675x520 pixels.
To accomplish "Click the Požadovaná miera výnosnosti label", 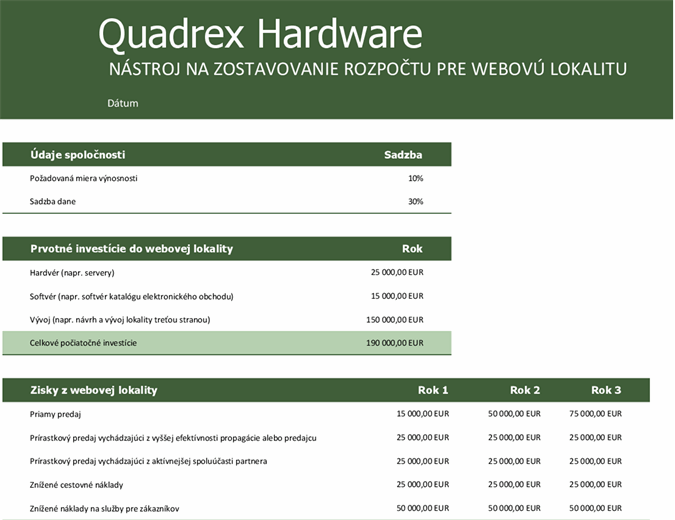I will (x=84, y=178).
